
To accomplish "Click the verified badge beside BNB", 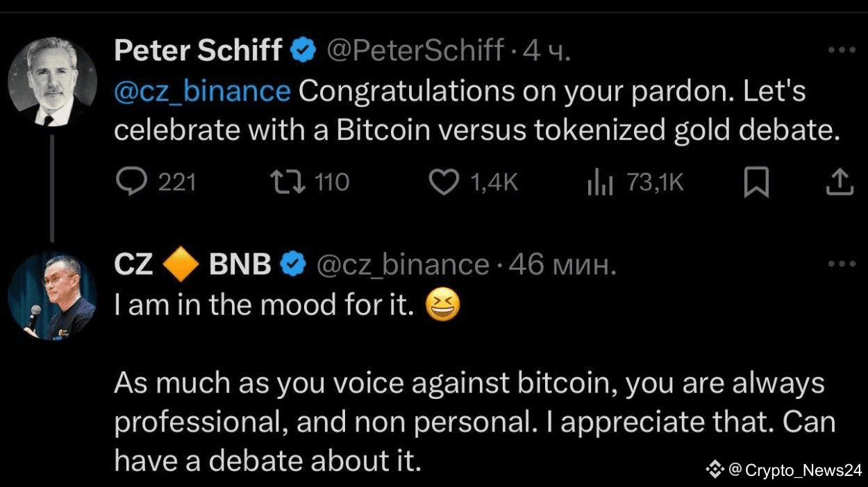I will (293, 264).
